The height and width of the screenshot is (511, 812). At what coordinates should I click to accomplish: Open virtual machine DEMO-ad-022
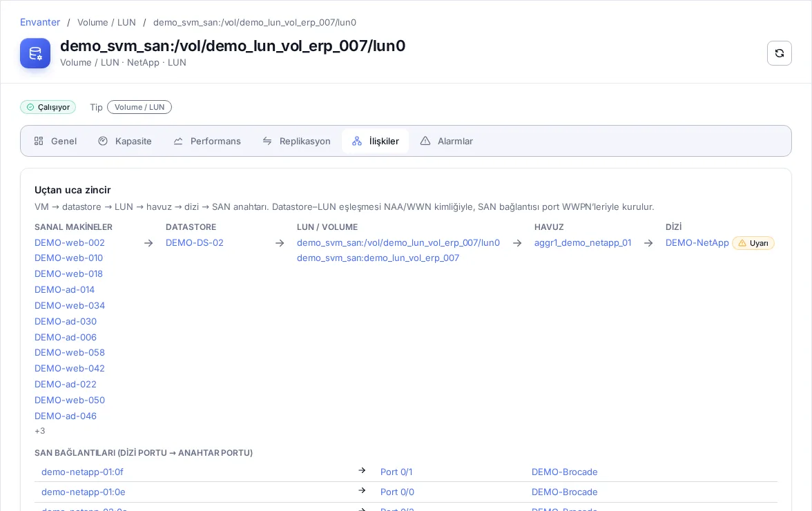(x=65, y=385)
